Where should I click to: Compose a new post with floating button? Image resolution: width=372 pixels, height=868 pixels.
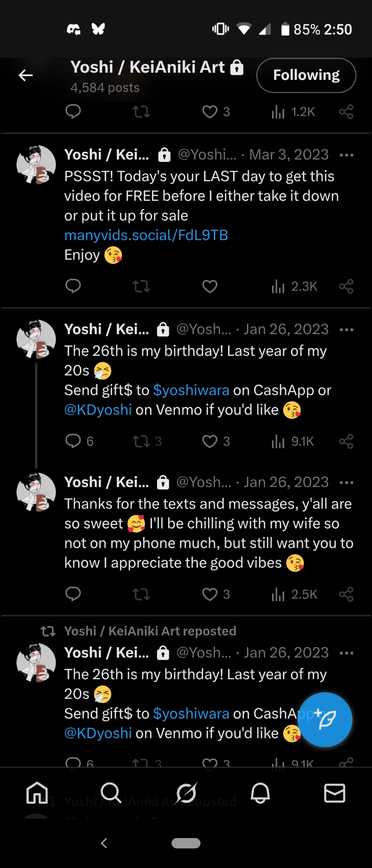coord(326,720)
